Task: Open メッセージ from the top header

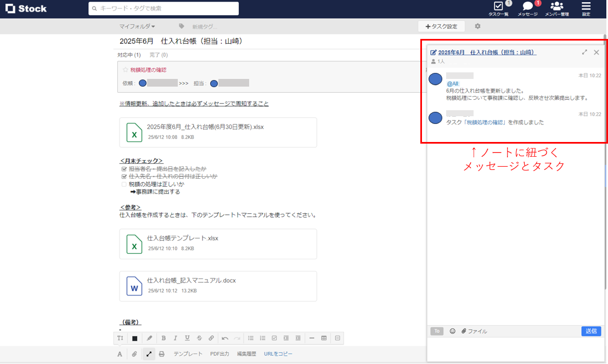Action: click(527, 9)
